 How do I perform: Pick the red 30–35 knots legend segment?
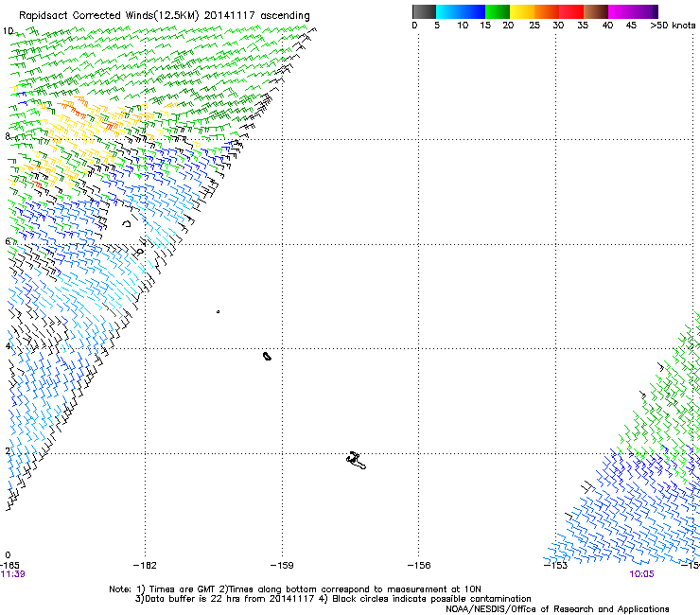point(571,11)
